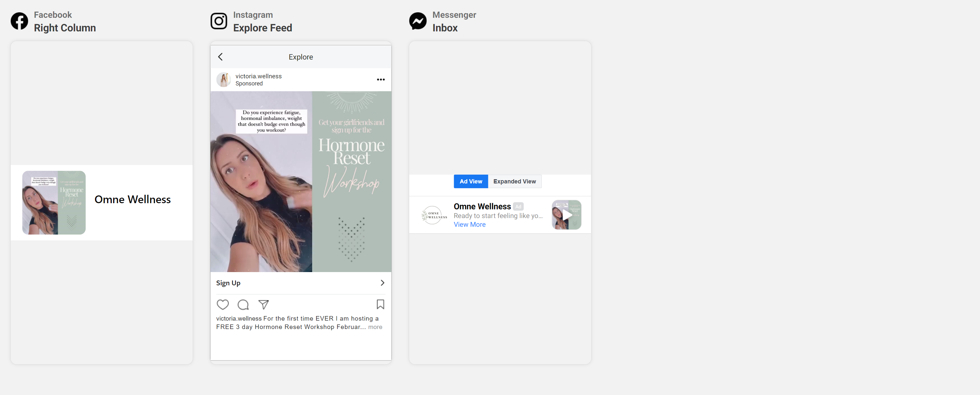Share post with paper plane icon
The height and width of the screenshot is (395, 980).
click(263, 304)
